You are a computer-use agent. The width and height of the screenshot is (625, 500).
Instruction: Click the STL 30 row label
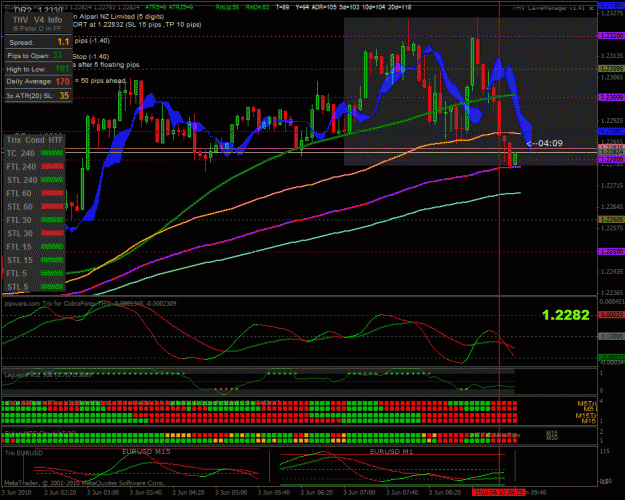tap(20, 233)
